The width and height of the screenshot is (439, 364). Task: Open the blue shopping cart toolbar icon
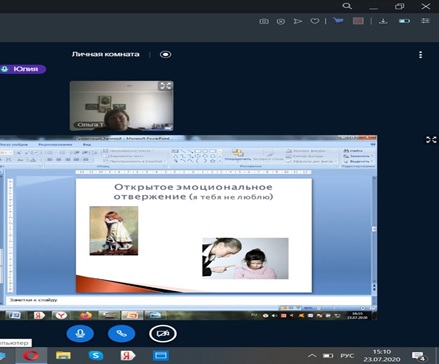(x=338, y=21)
